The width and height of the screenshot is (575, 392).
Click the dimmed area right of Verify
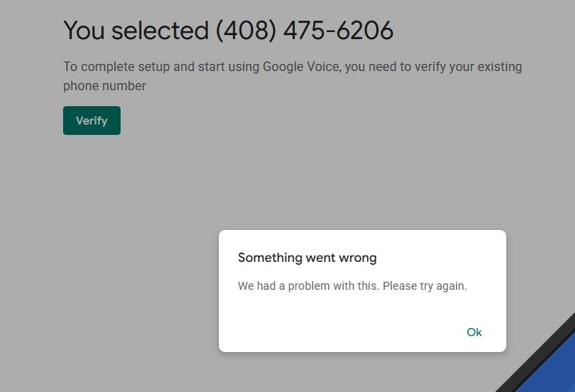pos(319,121)
